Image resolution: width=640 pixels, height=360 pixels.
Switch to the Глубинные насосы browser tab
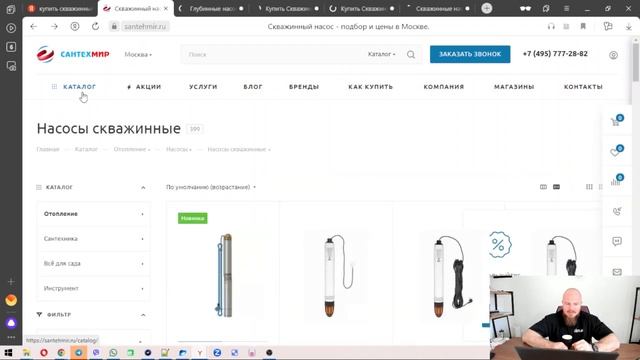click(x=211, y=8)
